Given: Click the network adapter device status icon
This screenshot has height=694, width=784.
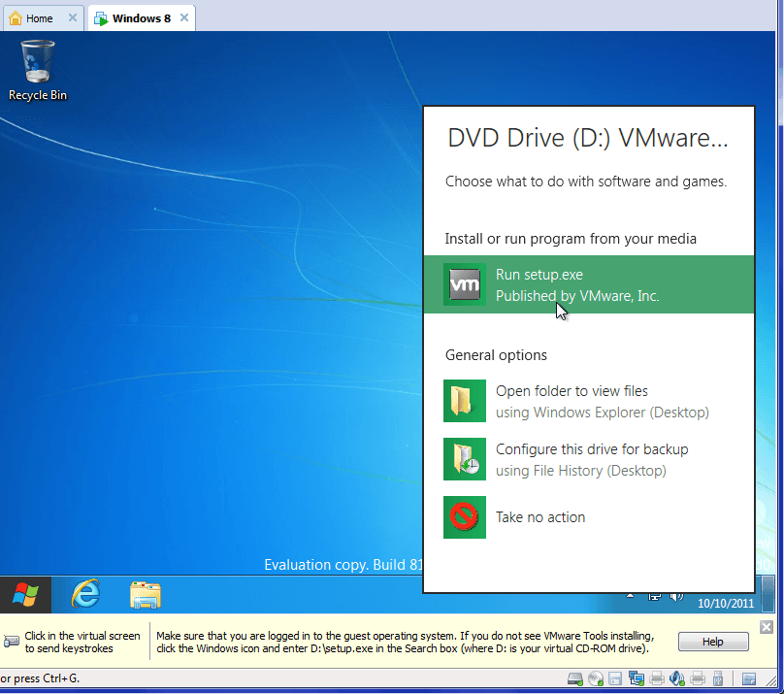Looking at the screenshot, I should pos(636,678).
